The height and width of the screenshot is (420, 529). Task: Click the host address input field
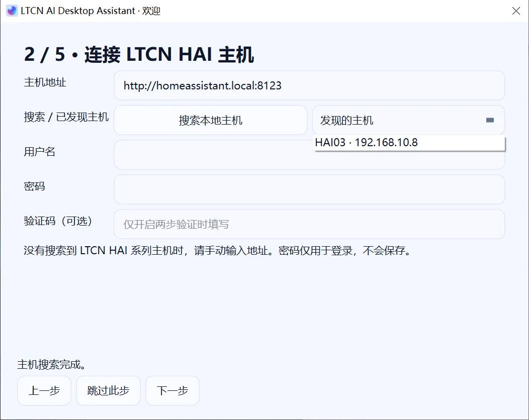[309, 85]
